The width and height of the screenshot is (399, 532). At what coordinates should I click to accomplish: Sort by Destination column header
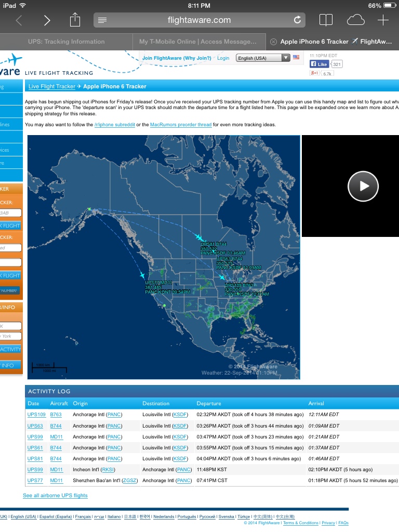pos(156,403)
